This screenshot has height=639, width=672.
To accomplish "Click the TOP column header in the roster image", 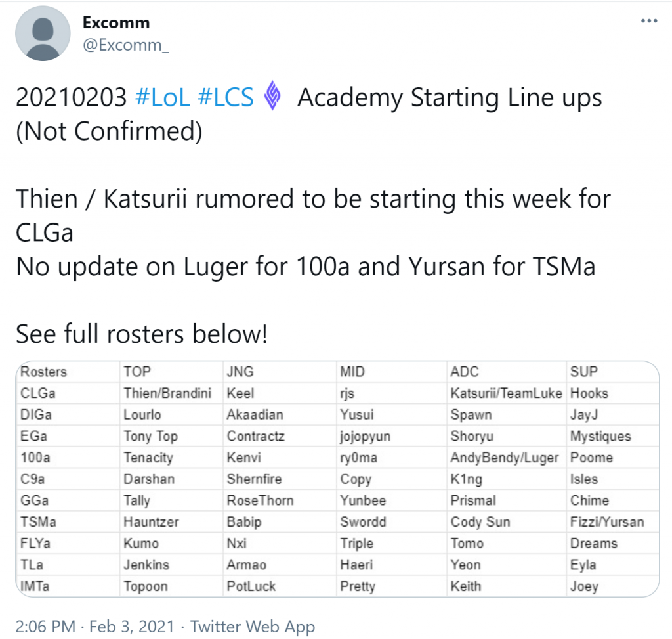I will [137, 372].
